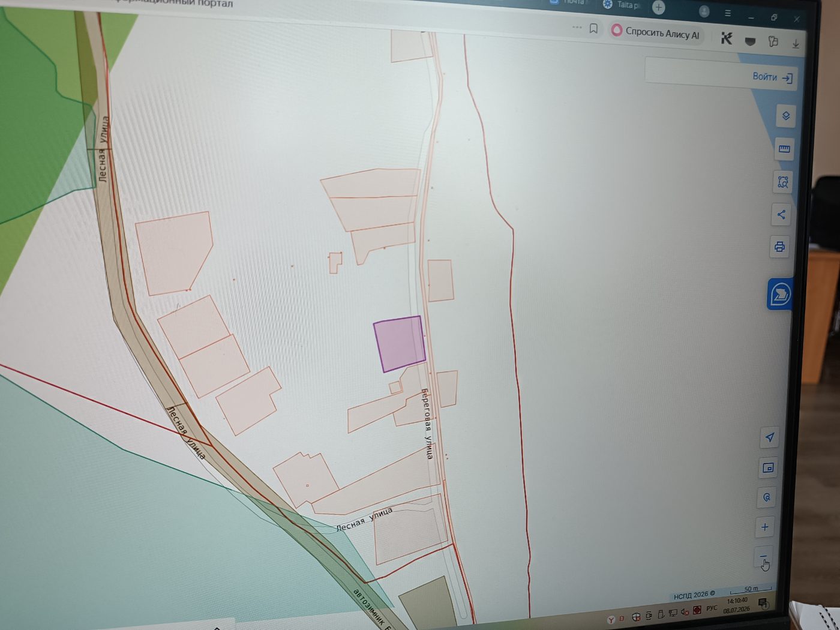Zoom out with the minus button
840x630 pixels.
[x=763, y=557]
